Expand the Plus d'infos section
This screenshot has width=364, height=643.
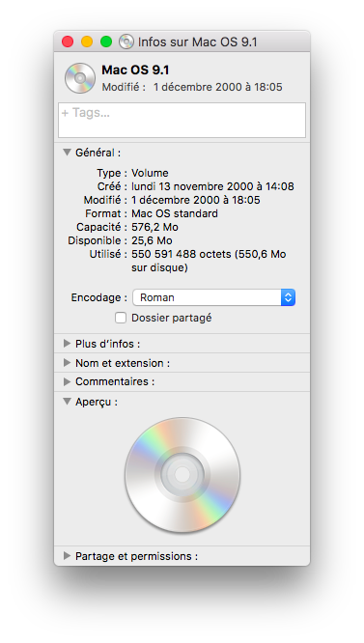point(67,344)
